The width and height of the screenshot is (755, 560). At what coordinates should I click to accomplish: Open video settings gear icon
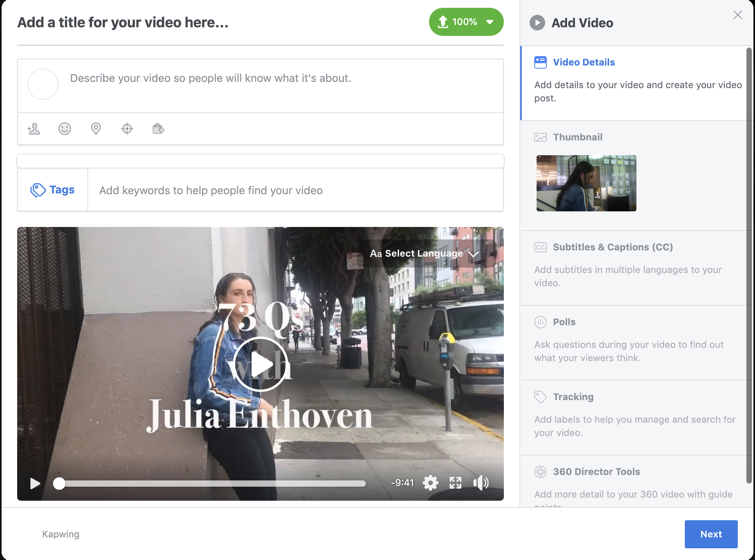pyautogui.click(x=431, y=483)
